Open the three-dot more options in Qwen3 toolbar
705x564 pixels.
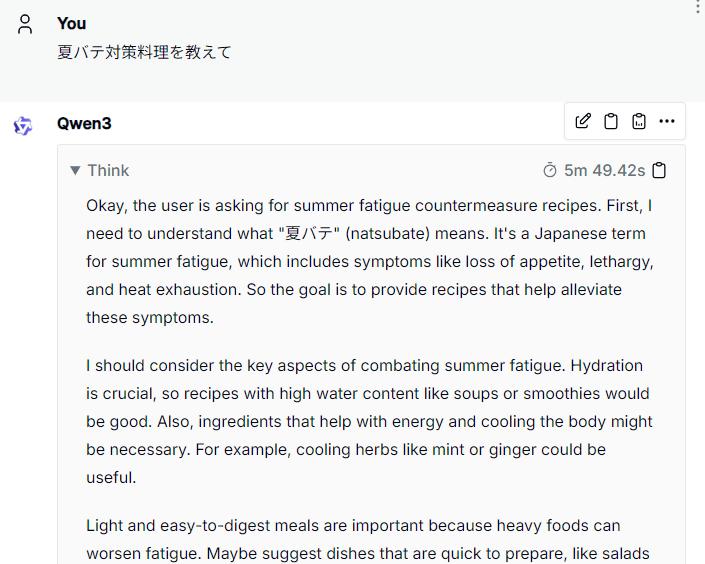pyautogui.click(x=667, y=121)
